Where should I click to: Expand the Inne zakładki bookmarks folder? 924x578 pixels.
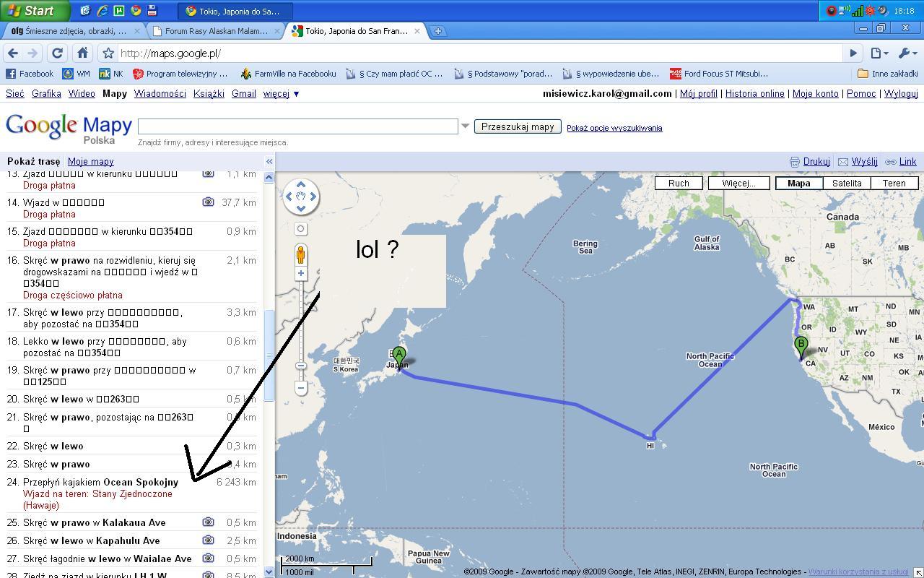887,74
